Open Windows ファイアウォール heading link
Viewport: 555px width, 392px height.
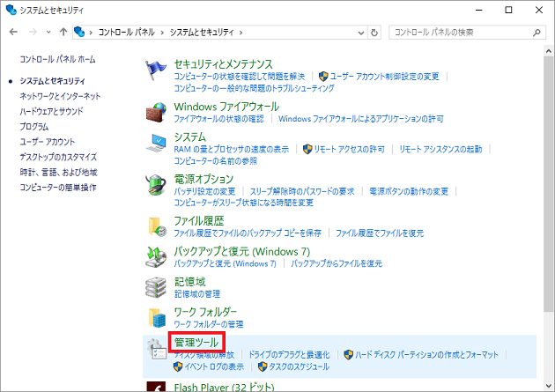(226, 107)
